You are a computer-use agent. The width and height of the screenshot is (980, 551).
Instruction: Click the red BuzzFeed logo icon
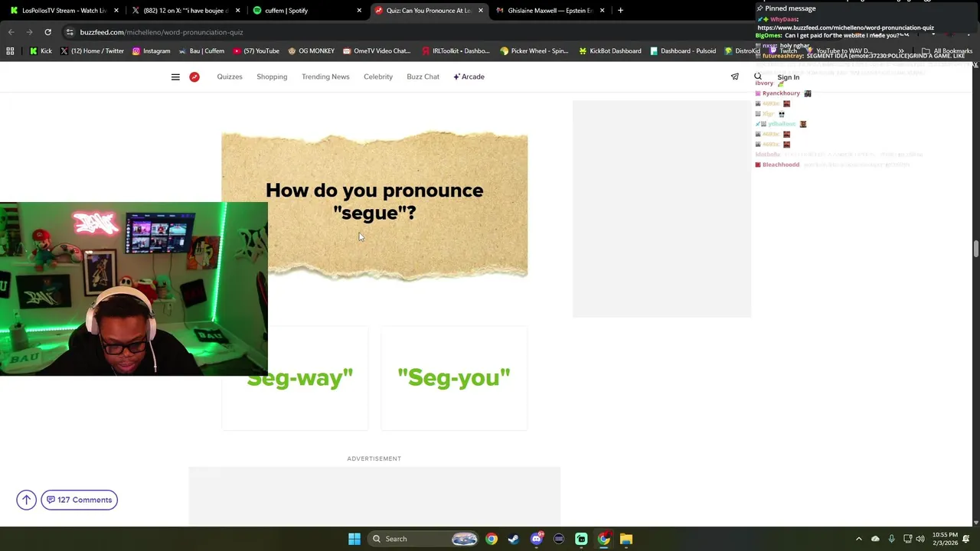[x=194, y=77]
